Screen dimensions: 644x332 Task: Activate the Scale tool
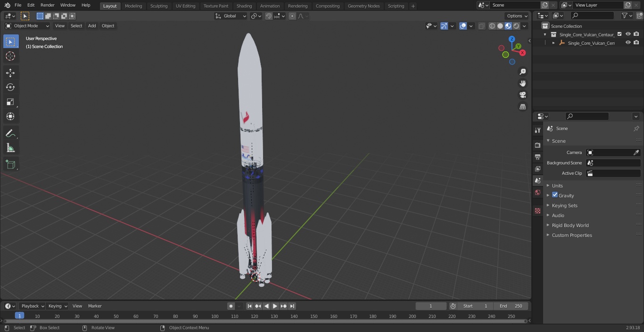pyautogui.click(x=10, y=102)
